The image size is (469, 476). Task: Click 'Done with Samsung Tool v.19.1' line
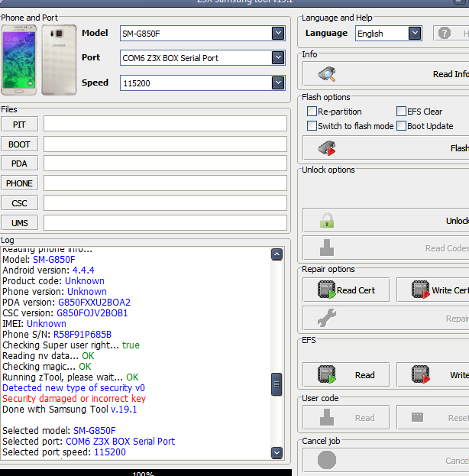pyautogui.click(x=70, y=410)
